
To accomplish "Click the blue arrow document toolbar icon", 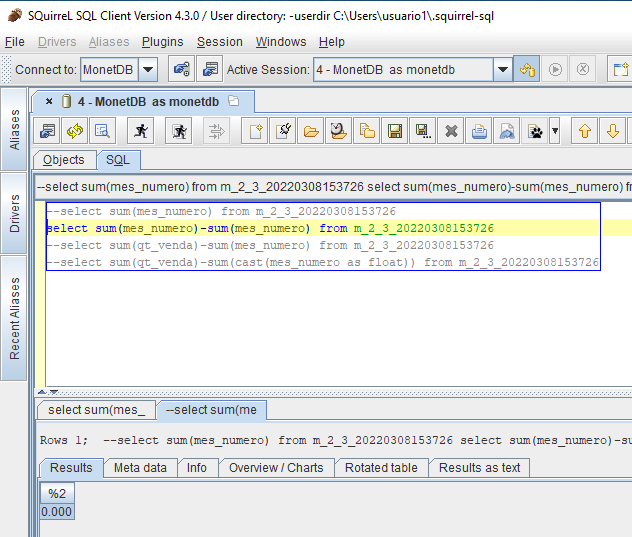I will pyautogui.click(x=506, y=131).
